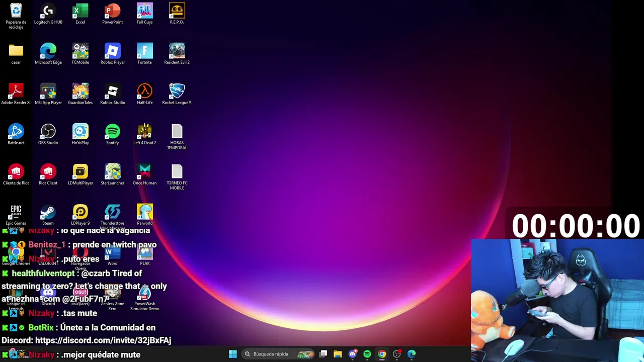Image resolution: width=644 pixels, height=362 pixels.
Task: Click the osu!(lazer) desktop icon
Action: tap(80, 296)
